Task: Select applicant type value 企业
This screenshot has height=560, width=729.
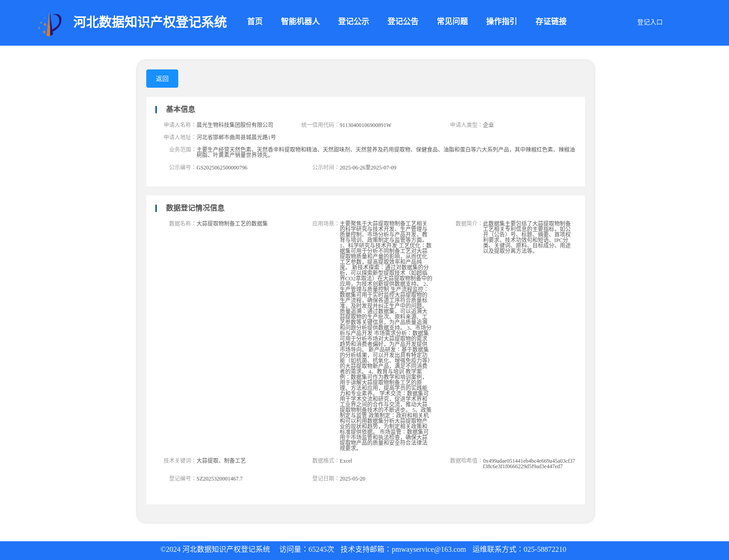Action: 488,125
